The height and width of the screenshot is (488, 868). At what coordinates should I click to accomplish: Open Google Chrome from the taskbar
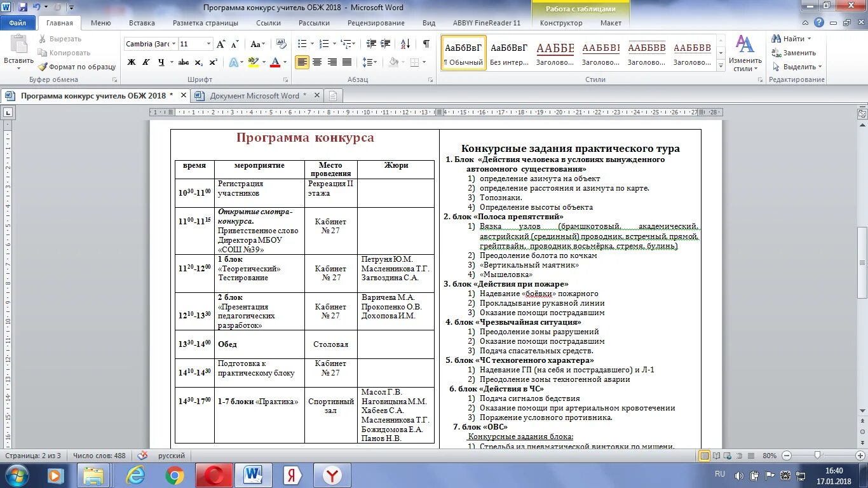click(x=175, y=475)
